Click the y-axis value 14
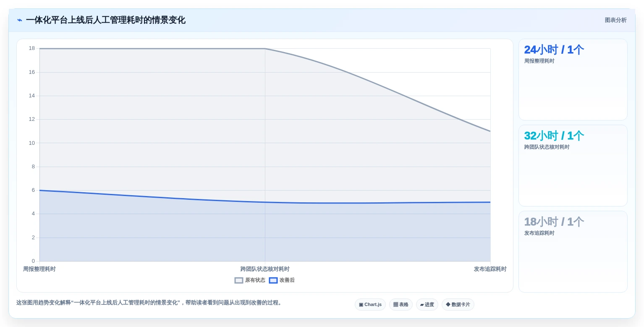Screen dimensions: 644x327 pos(32,96)
